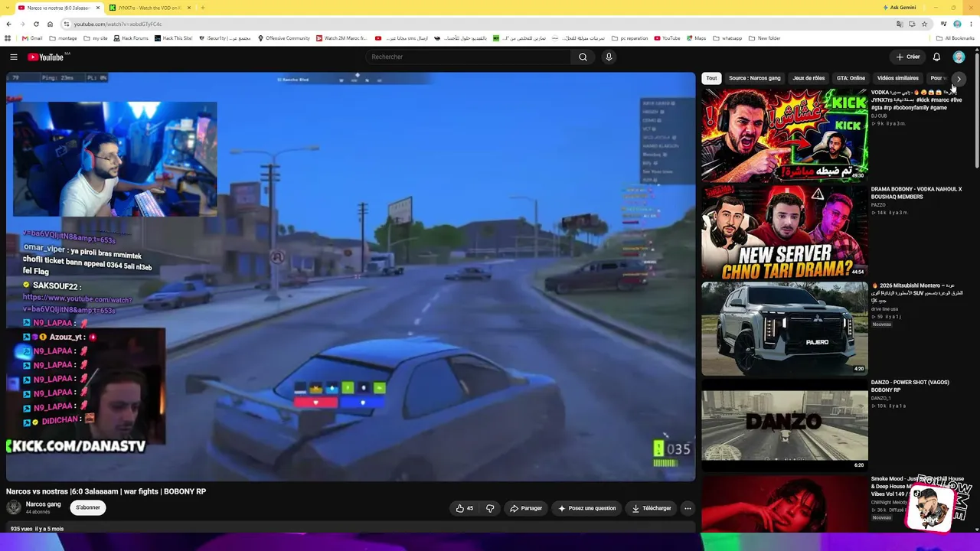Start voice search with the microphone icon

pos(609,57)
